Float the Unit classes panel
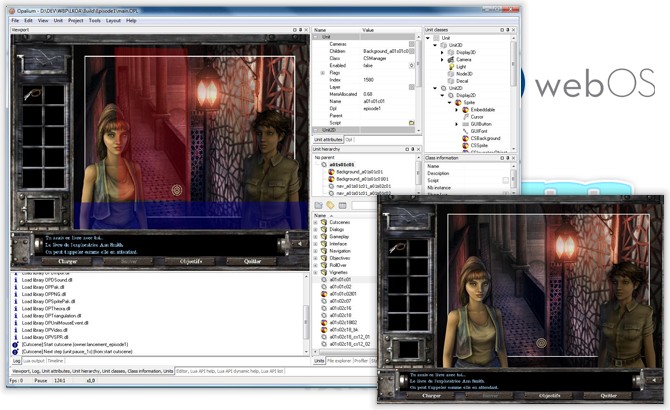This screenshot has height=410, width=670. tap(502, 30)
